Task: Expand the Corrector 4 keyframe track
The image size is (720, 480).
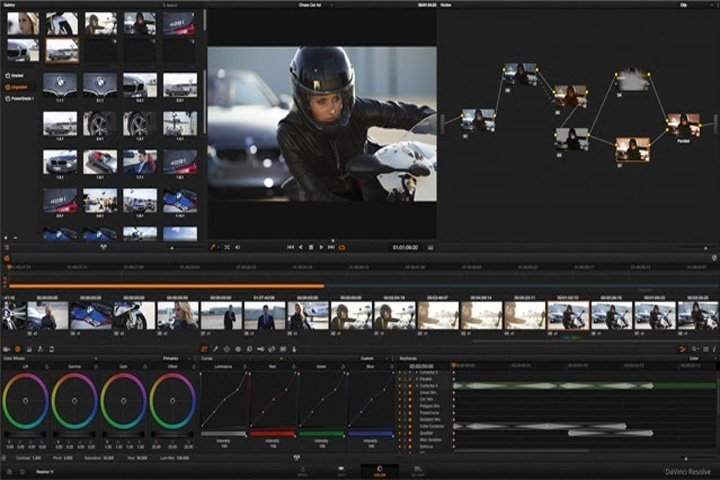Action: 416,386
